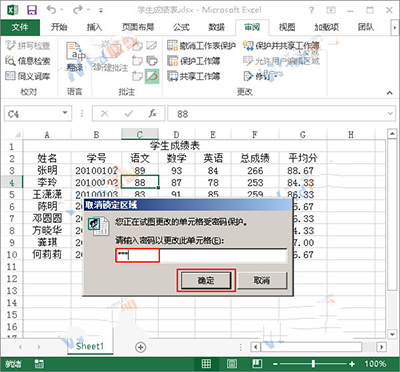Open 同义词库 thesaurus
The height and width of the screenshot is (372, 400).
pyautogui.click(x=28, y=76)
